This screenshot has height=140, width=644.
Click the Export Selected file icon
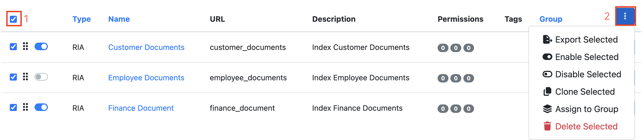pyautogui.click(x=547, y=40)
